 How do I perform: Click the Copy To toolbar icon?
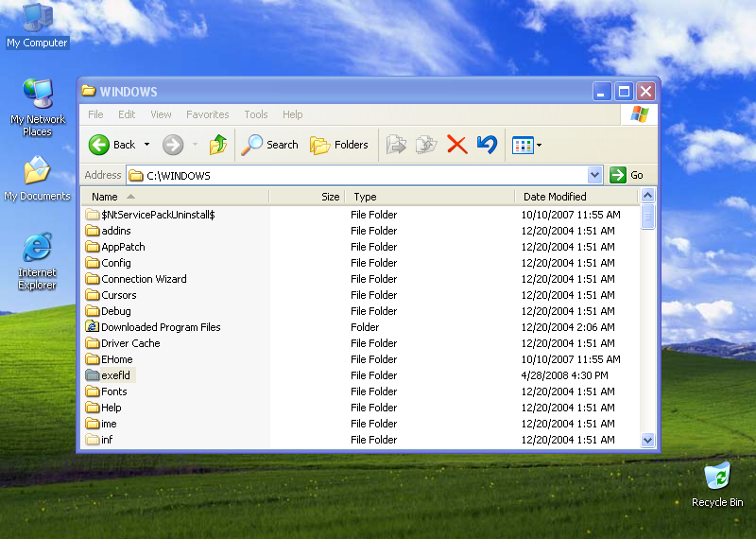coord(426,145)
